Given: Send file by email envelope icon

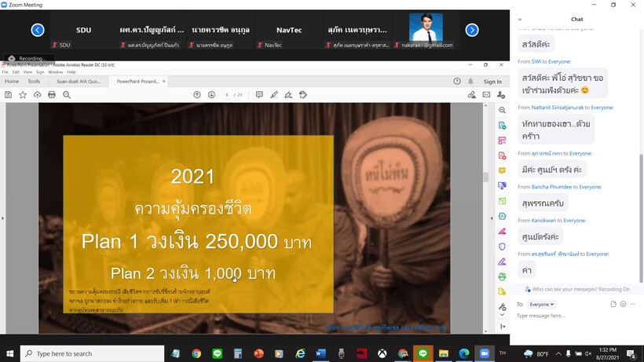Looking at the screenshot, I should coord(486,95).
